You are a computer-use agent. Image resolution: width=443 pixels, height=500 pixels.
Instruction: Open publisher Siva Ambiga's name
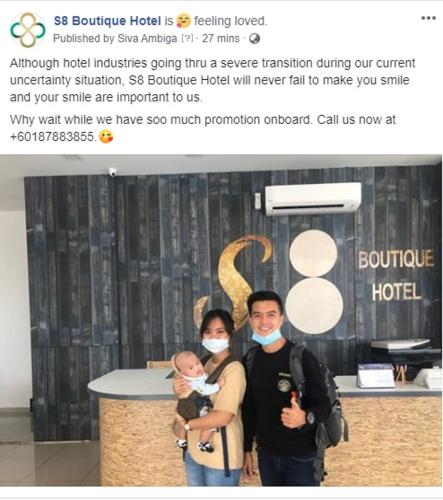click(147, 39)
